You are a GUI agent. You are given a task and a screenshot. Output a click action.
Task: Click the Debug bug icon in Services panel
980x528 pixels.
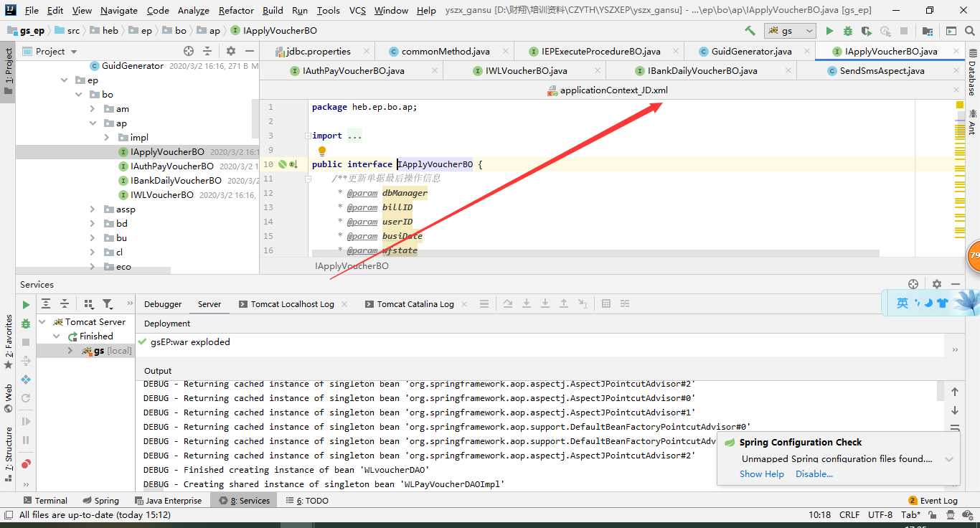click(x=26, y=324)
